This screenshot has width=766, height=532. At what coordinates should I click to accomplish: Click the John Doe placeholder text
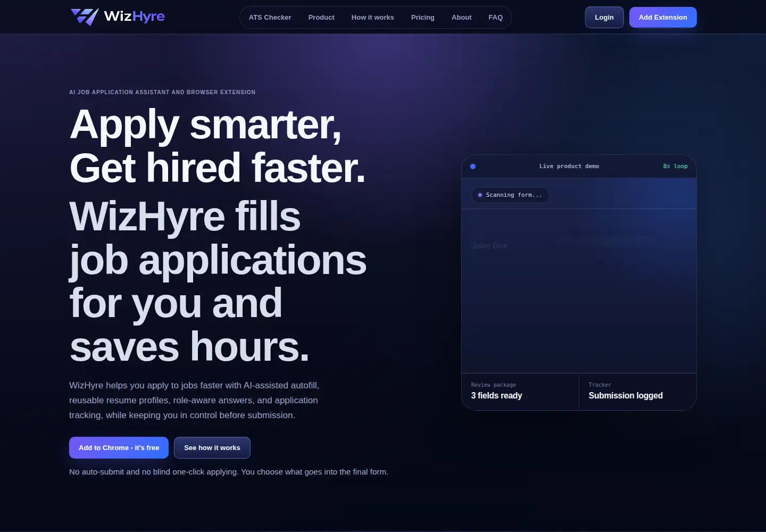[x=489, y=246]
